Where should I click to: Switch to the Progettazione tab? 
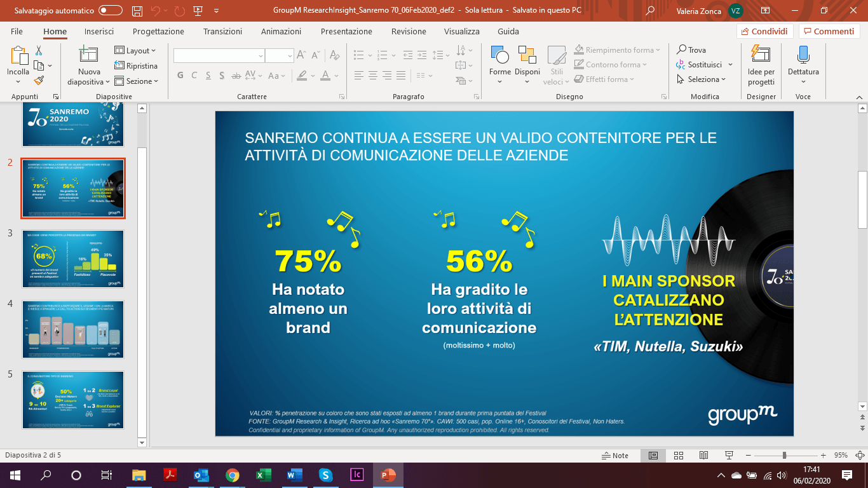pyautogui.click(x=158, y=31)
